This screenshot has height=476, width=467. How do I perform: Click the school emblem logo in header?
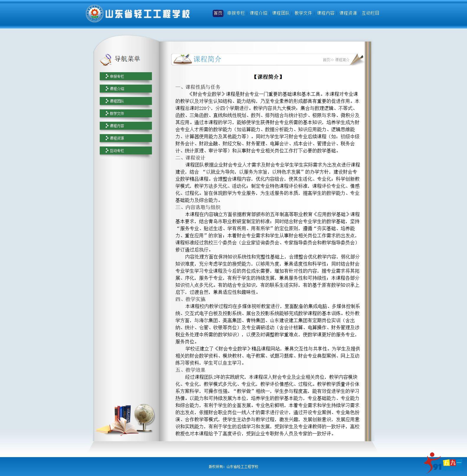click(94, 14)
